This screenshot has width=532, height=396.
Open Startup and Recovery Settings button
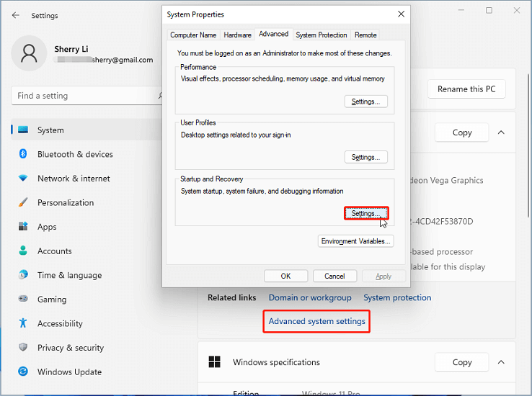coord(365,213)
